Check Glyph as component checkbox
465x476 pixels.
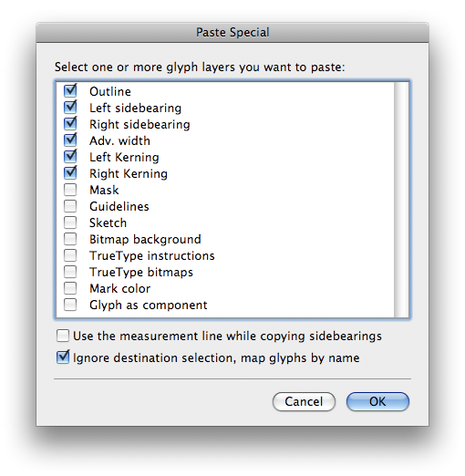(x=70, y=305)
